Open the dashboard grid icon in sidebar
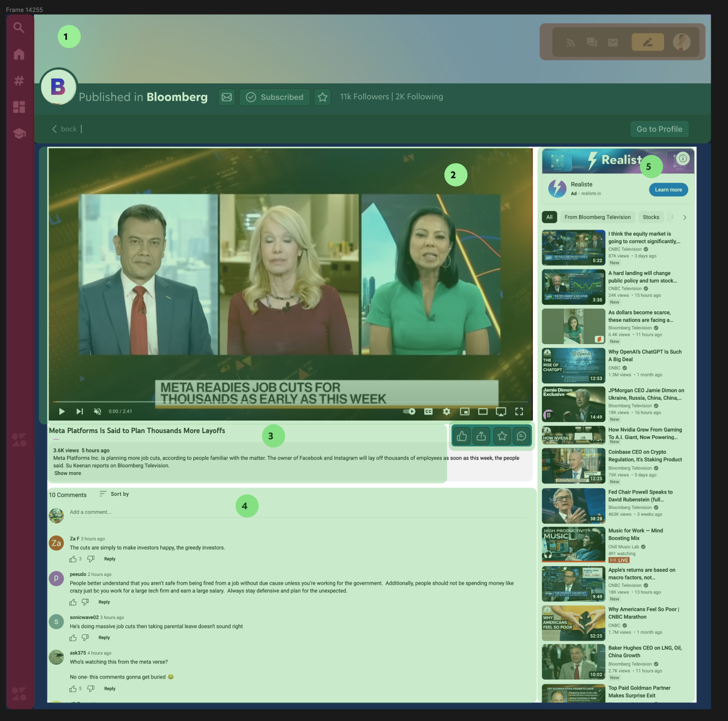This screenshot has height=721, width=728. coord(19,107)
